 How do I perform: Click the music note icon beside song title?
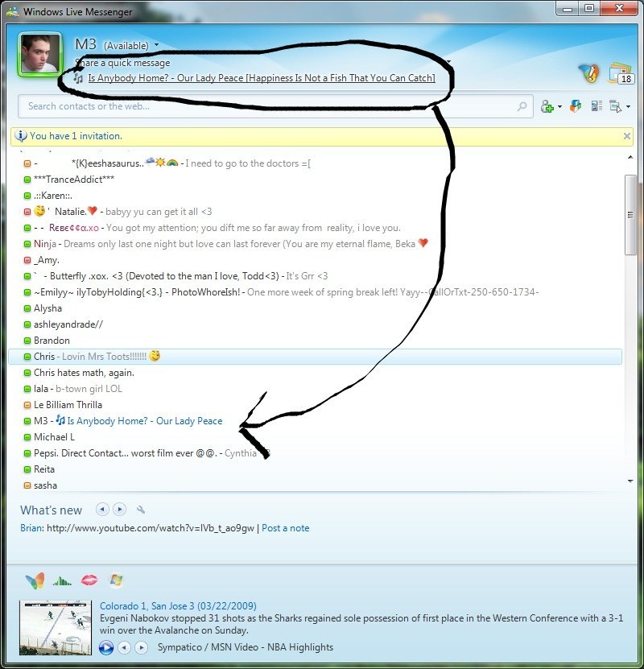click(x=78, y=78)
